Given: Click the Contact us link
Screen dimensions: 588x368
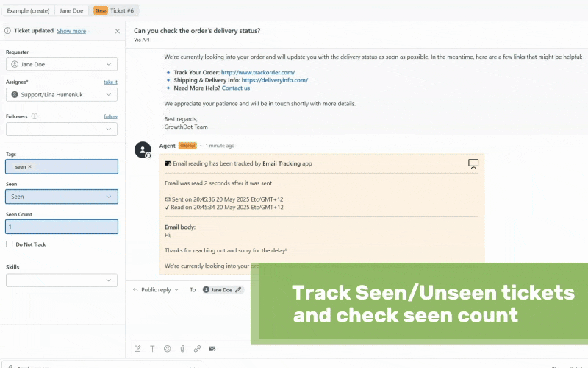Looking at the screenshot, I should (x=235, y=88).
